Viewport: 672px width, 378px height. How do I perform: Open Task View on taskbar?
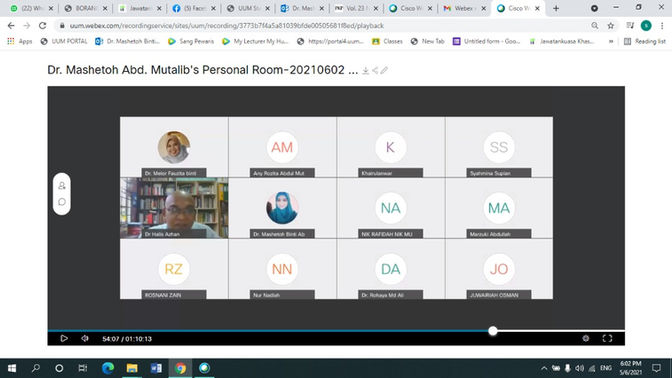(x=83, y=368)
